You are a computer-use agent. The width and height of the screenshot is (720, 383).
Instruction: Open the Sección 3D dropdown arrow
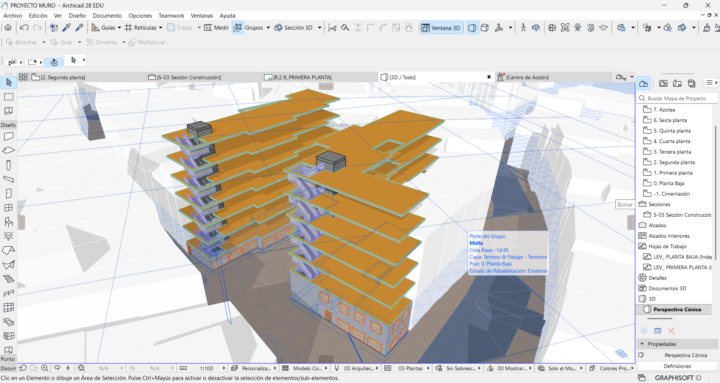pyautogui.click(x=320, y=28)
